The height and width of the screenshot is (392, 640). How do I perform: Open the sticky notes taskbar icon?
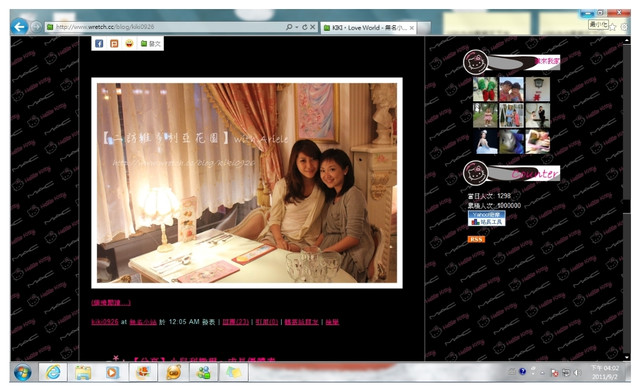pos(233,372)
